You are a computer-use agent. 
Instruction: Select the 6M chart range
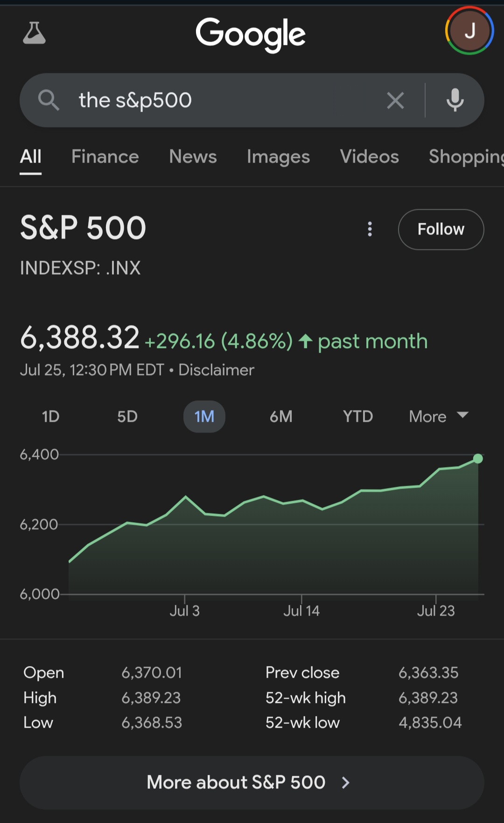[x=281, y=417]
